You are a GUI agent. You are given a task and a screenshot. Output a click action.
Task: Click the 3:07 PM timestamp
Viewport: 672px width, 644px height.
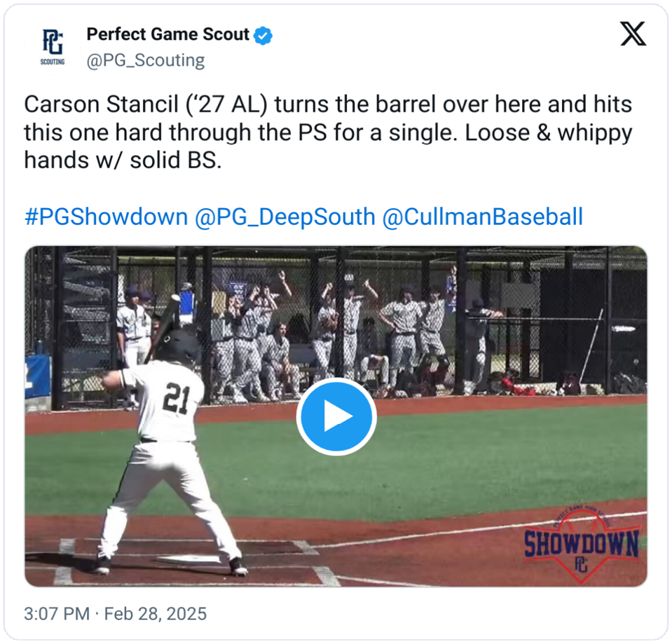(57, 614)
